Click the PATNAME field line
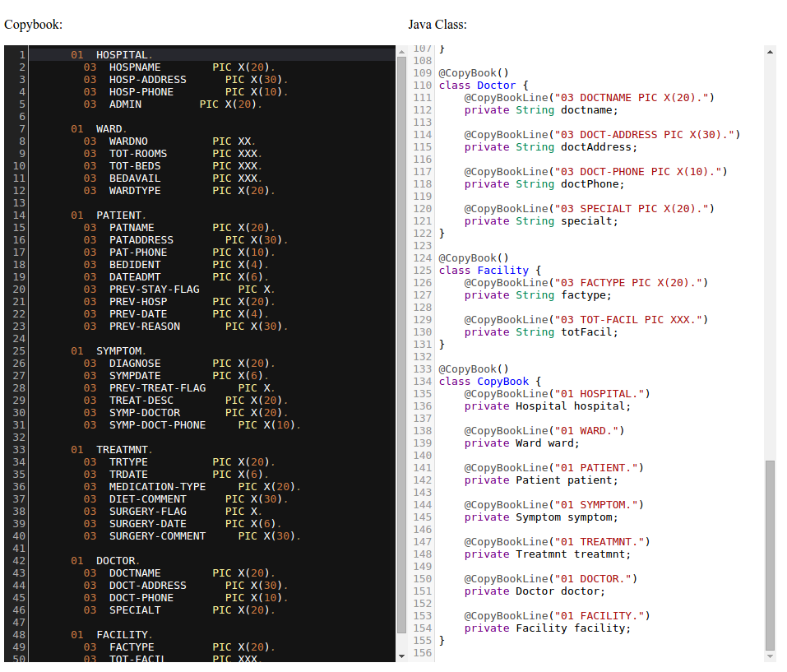The width and height of the screenshot is (787, 672). (x=179, y=228)
